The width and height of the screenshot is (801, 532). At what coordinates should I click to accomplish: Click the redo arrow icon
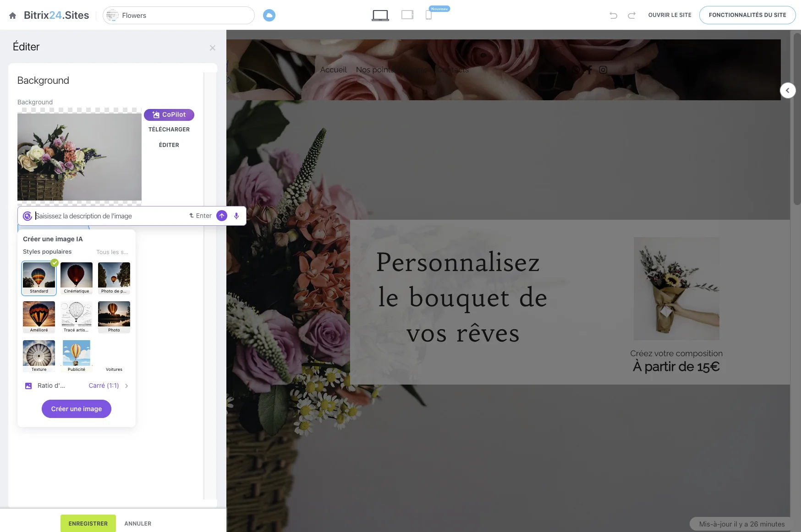tap(631, 16)
